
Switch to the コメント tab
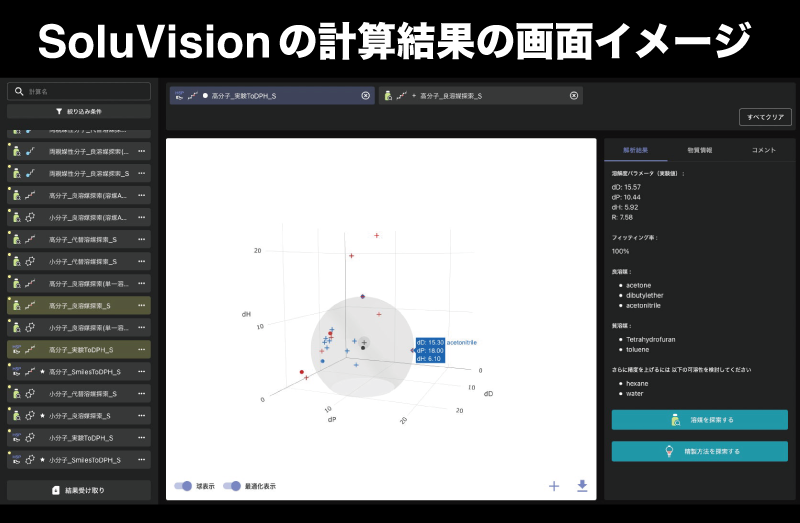pos(763,150)
